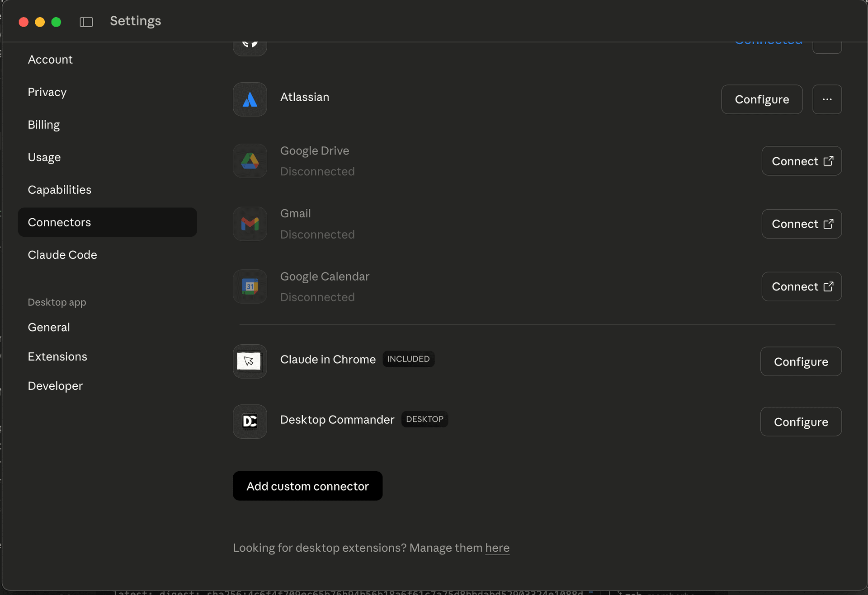Configure the Atlassian connector
This screenshot has width=868, height=595.
pos(761,99)
